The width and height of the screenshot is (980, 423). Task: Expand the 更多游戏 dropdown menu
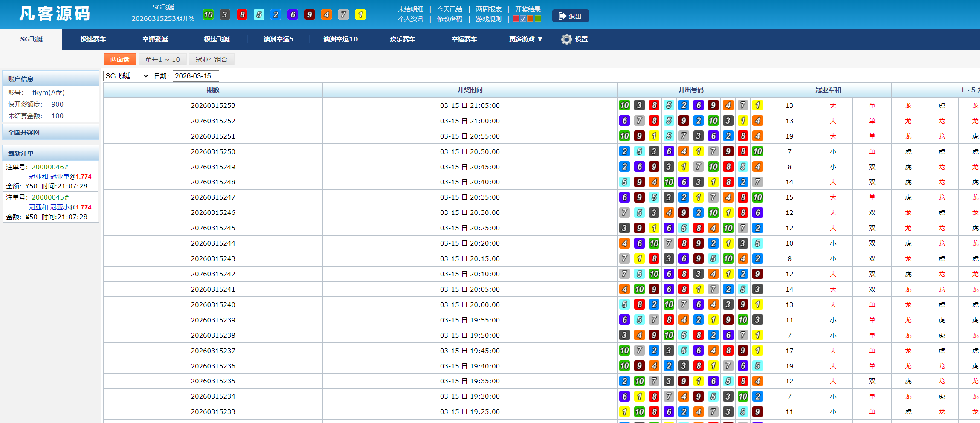525,39
